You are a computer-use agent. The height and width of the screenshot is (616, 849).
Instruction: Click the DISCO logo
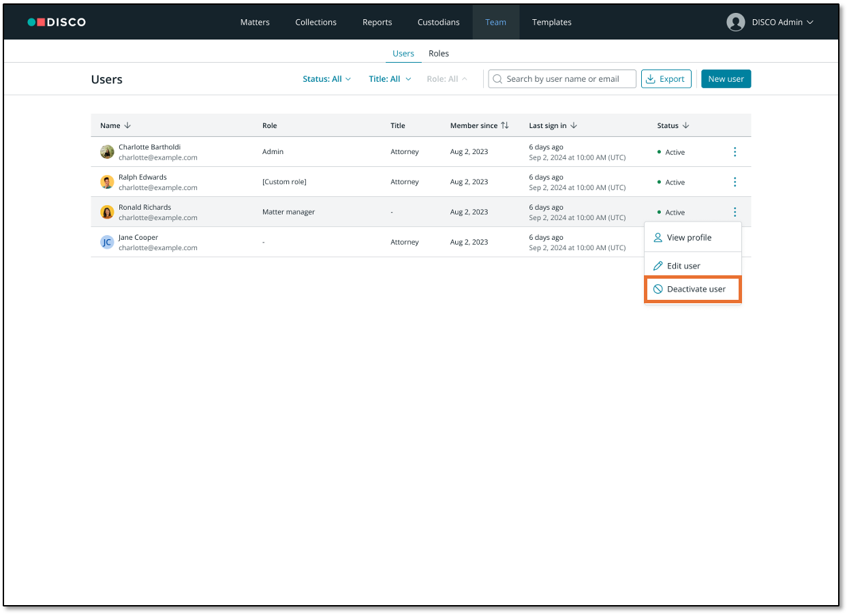(x=57, y=22)
